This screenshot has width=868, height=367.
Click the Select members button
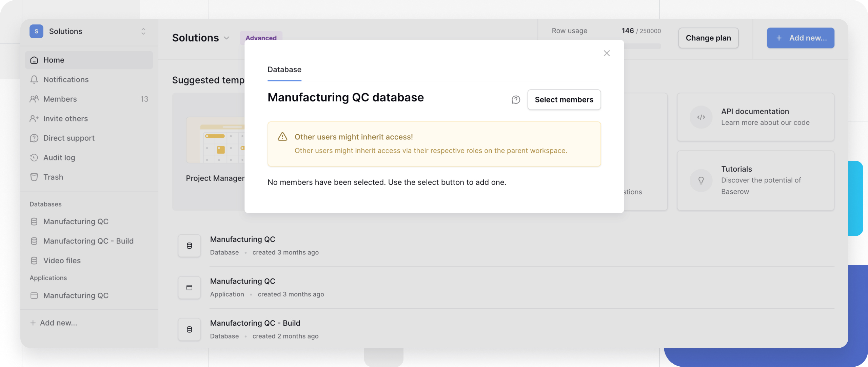point(564,99)
